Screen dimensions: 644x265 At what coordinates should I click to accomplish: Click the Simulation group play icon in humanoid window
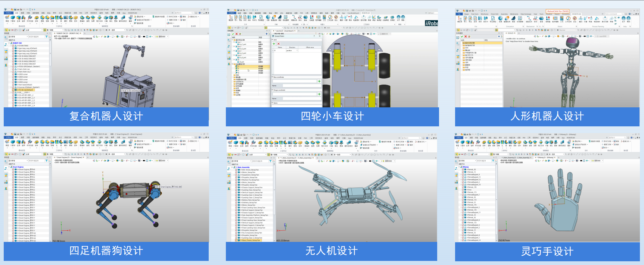500,18
